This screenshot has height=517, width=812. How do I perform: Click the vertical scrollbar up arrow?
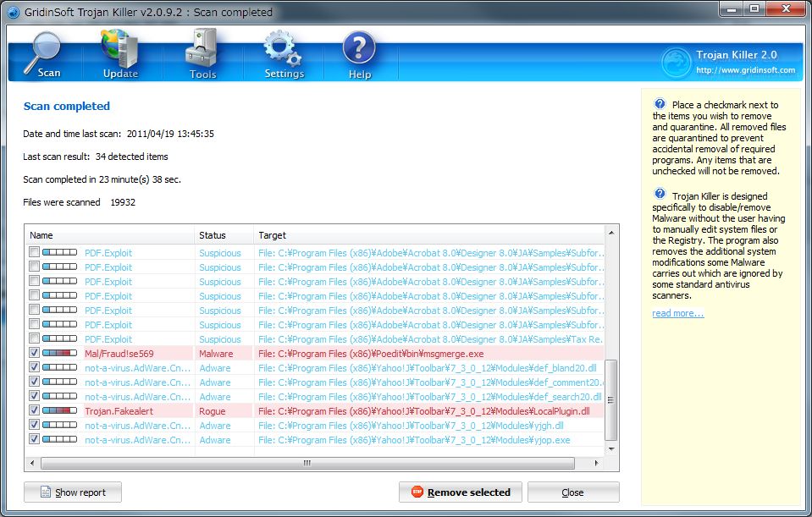612,233
